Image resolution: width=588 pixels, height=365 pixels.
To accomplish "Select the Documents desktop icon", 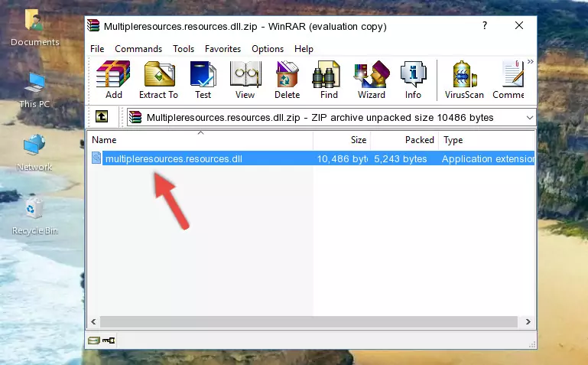I will pyautogui.click(x=35, y=28).
